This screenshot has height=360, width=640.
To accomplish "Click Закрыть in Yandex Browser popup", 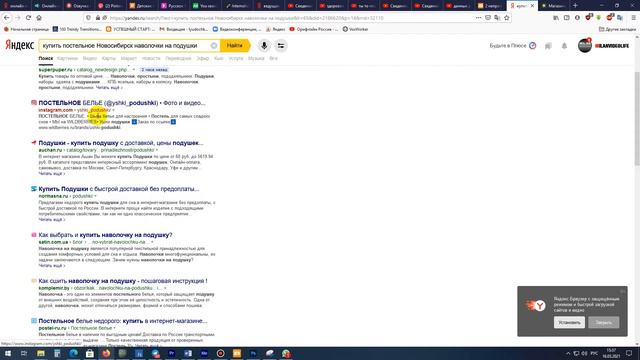I will tap(604, 322).
